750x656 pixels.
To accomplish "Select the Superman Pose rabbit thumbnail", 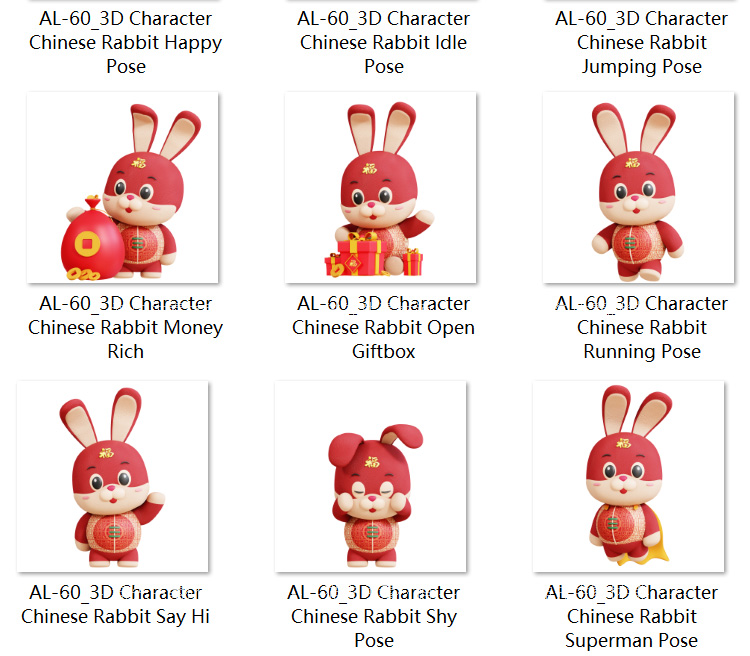I will coord(629,477).
